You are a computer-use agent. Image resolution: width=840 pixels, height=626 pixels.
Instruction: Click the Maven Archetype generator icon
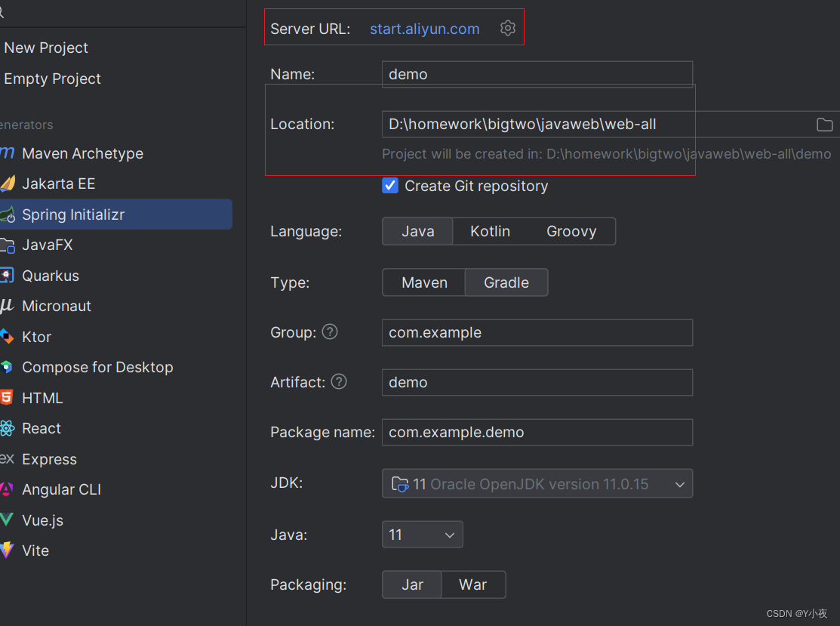pyautogui.click(x=8, y=153)
